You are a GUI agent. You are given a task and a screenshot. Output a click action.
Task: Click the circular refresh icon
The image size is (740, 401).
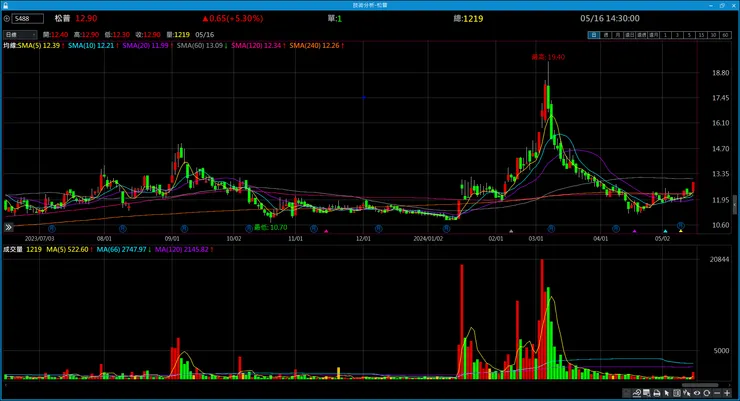pyautogui.click(x=706, y=393)
